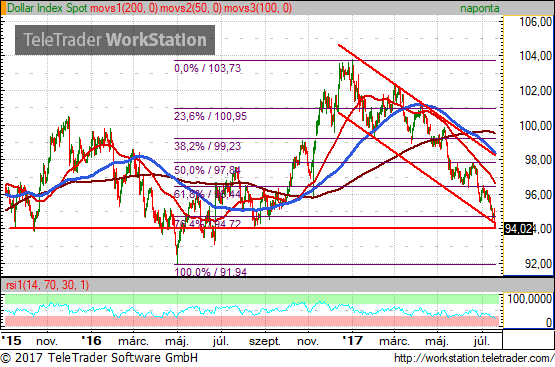Click the márc. label after '16

(133, 342)
